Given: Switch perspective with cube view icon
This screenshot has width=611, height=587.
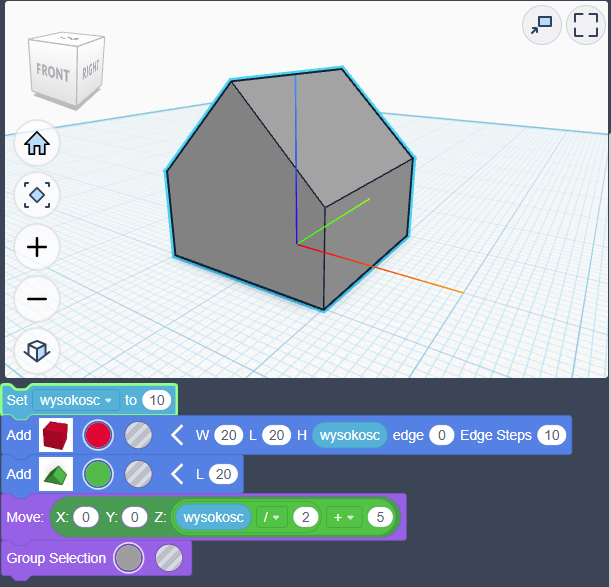Looking at the screenshot, I should click(37, 351).
